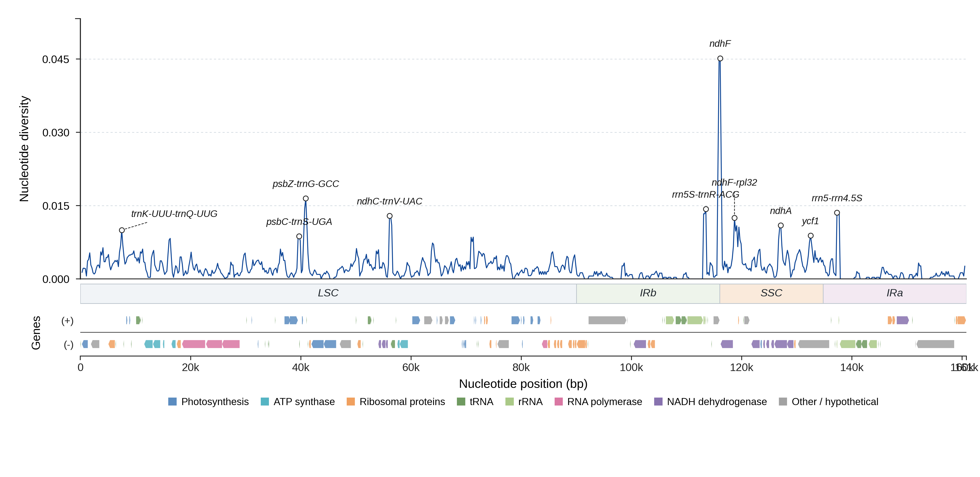Click the 'rrn5-rrn4.5S' annotation label

[837, 198]
